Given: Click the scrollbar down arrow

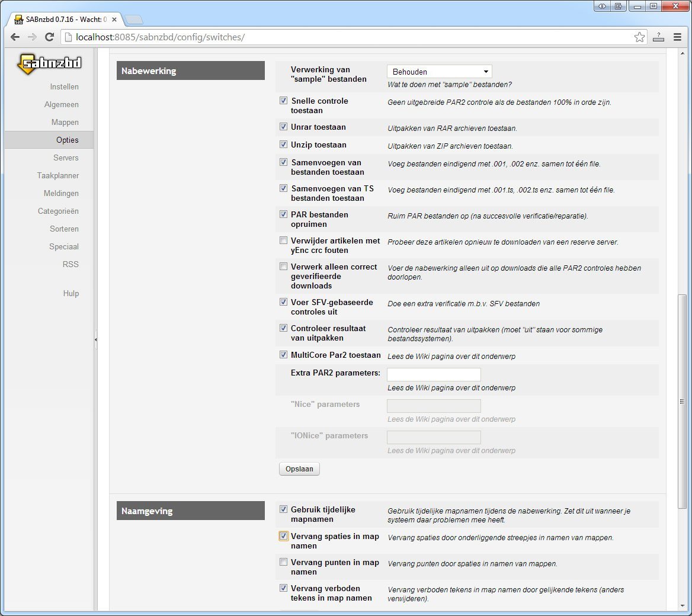Looking at the screenshot, I should click(683, 607).
